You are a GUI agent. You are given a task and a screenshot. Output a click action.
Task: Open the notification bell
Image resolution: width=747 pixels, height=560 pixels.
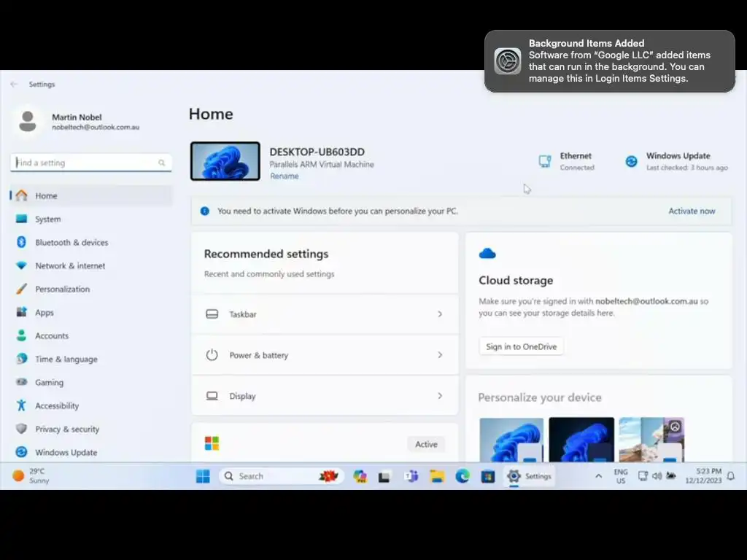click(731, 476)
